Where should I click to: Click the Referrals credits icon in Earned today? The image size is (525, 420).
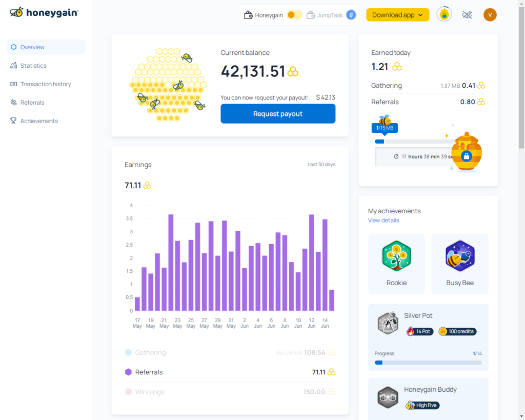481,102
